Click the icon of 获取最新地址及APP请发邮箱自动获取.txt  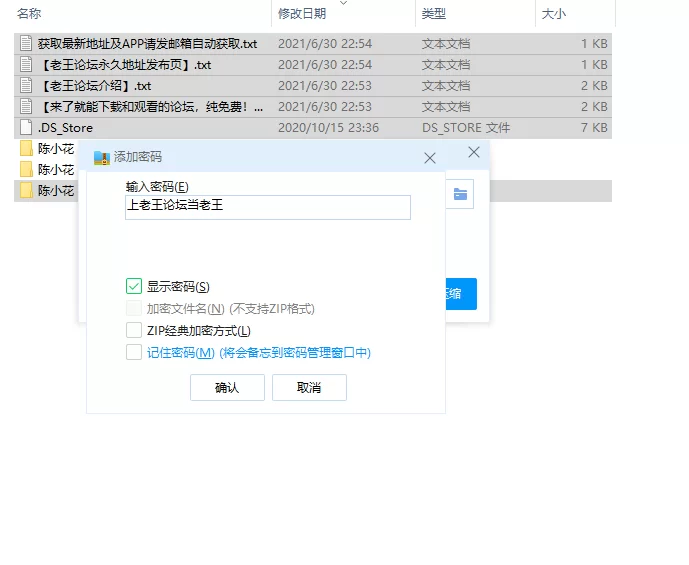(26, 43)
